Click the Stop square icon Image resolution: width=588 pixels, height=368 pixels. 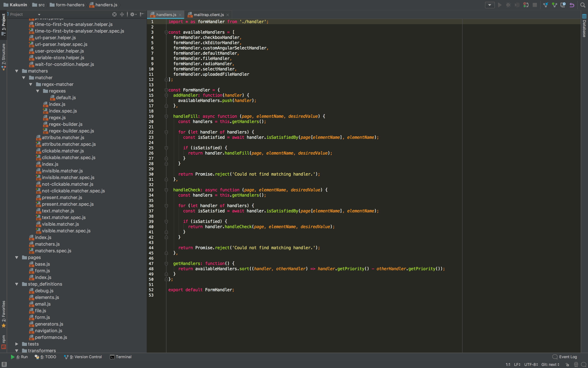535,5
